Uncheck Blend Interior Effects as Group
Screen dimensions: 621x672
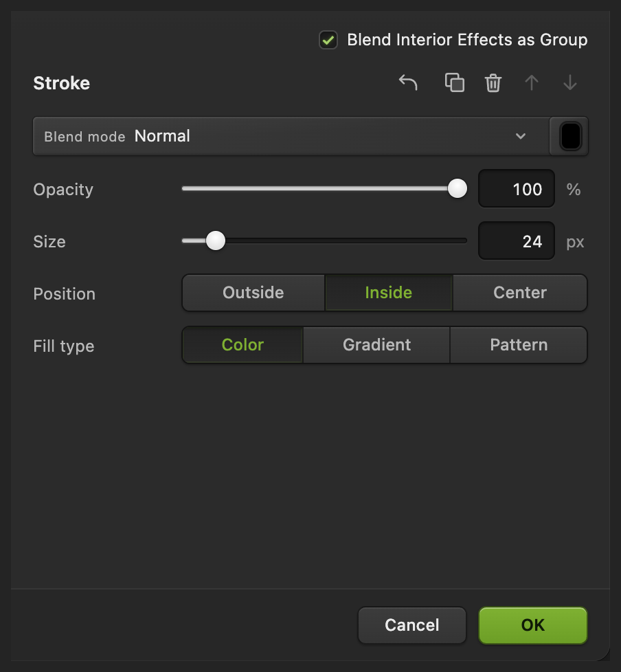[328, 41]
